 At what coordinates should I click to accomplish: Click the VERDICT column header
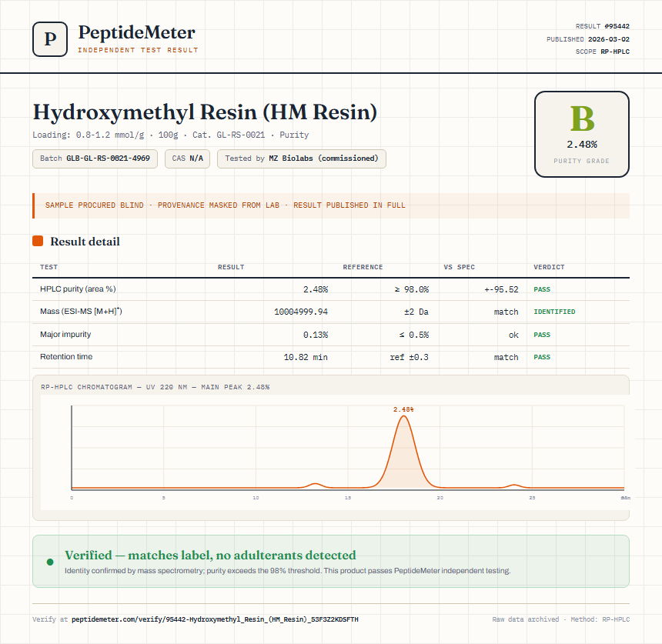[549, 267]
